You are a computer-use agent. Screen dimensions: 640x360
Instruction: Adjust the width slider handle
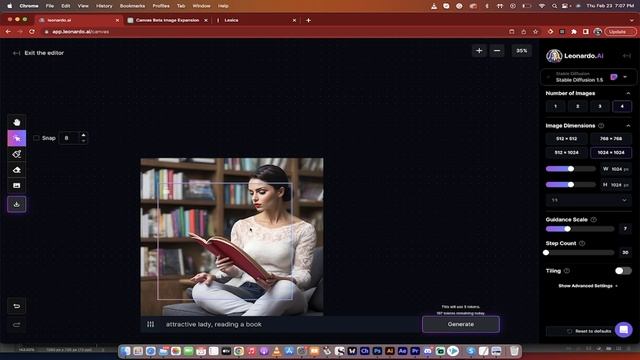[571, 169]
